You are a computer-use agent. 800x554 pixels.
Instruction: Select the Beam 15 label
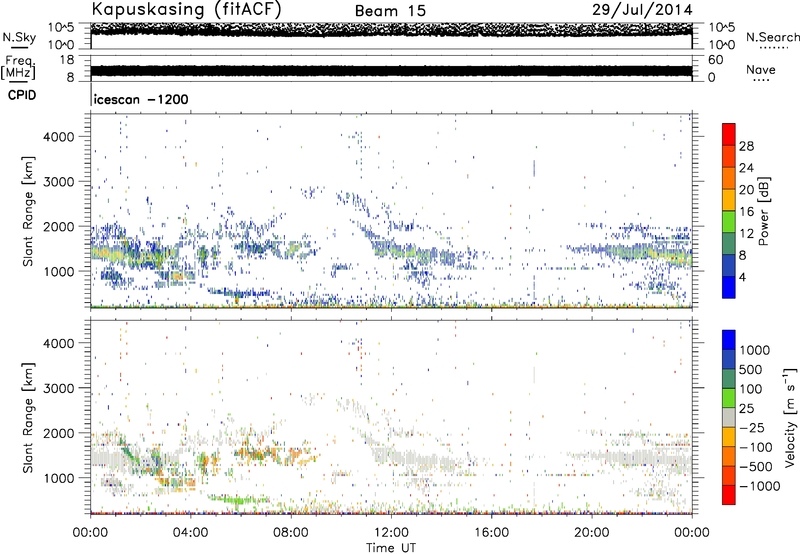pos(390,11)
